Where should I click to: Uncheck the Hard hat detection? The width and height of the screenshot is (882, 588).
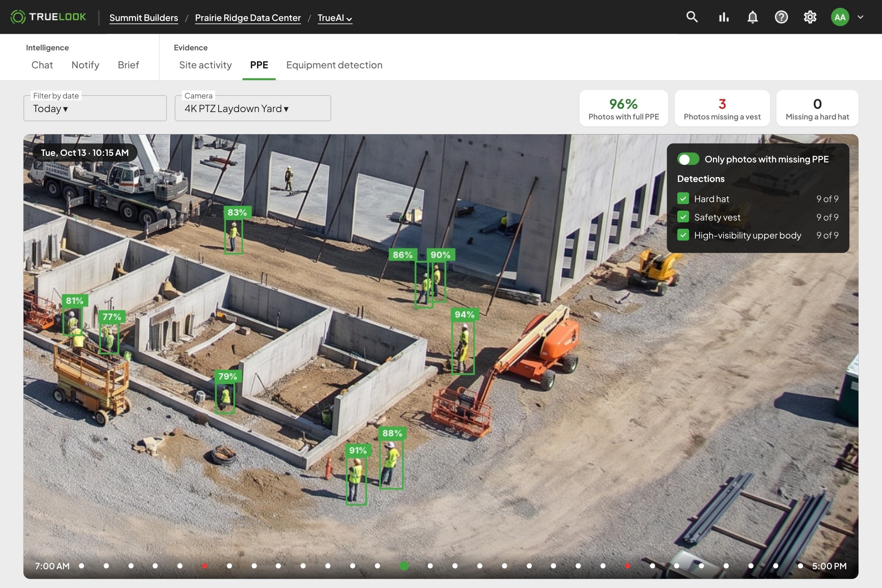tap(683, 198)
